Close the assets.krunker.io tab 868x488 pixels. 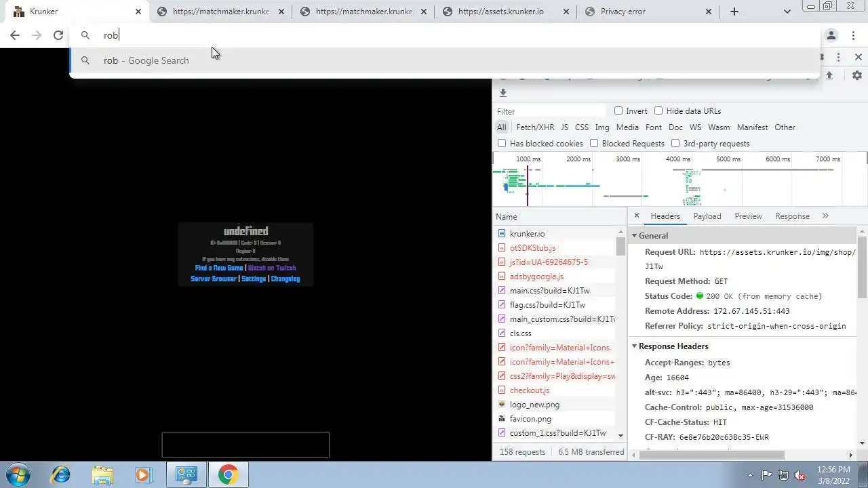[566, 12]
